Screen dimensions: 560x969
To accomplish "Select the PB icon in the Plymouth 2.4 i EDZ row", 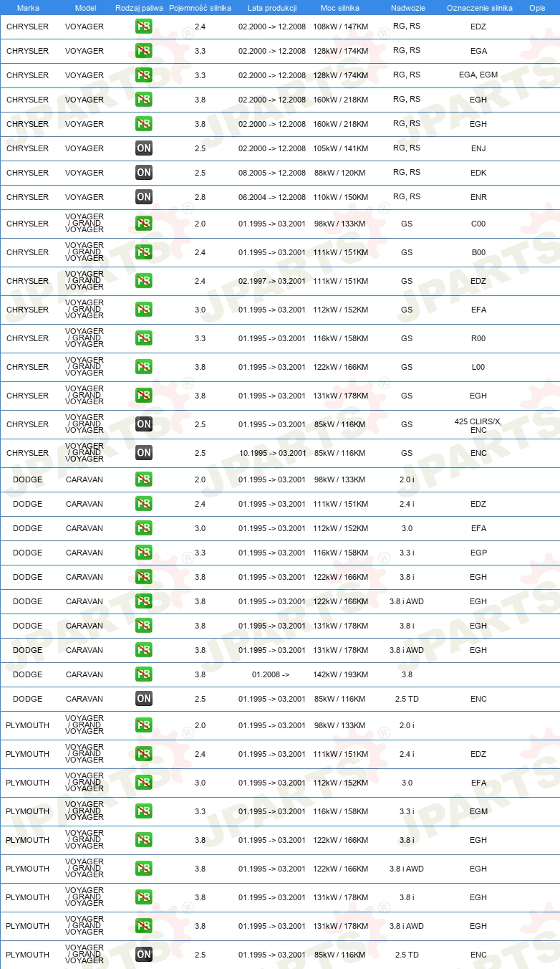I will point(144,754).
